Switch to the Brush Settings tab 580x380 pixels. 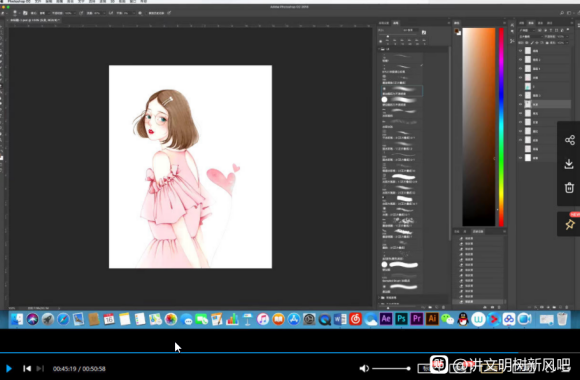(384, 23)
